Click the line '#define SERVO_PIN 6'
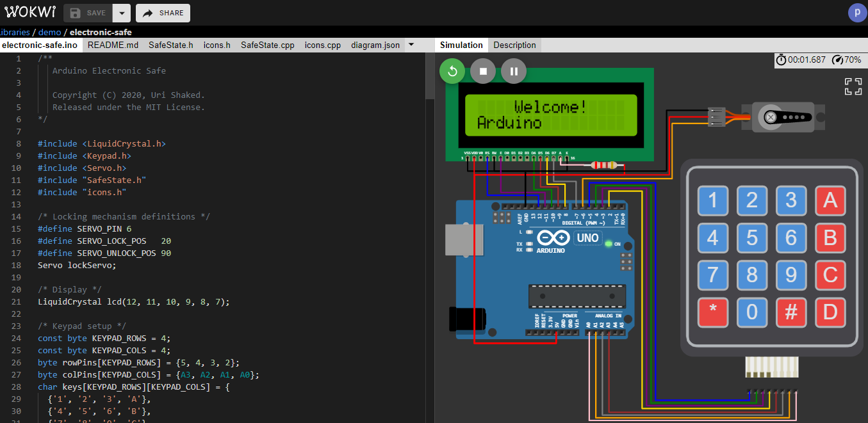The height and width of the screenshot is (423, 868). click(85, 228)
